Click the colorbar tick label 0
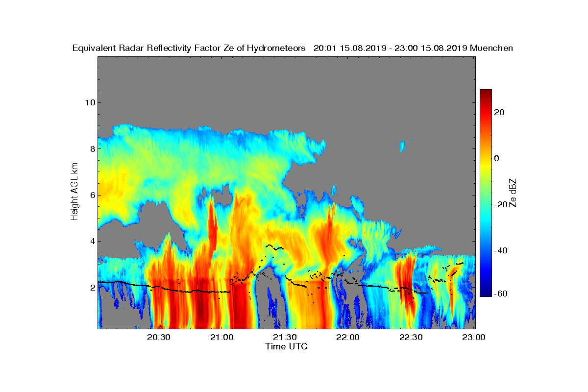The height and width of the screenshot is (392, 588). coord(497,158)
